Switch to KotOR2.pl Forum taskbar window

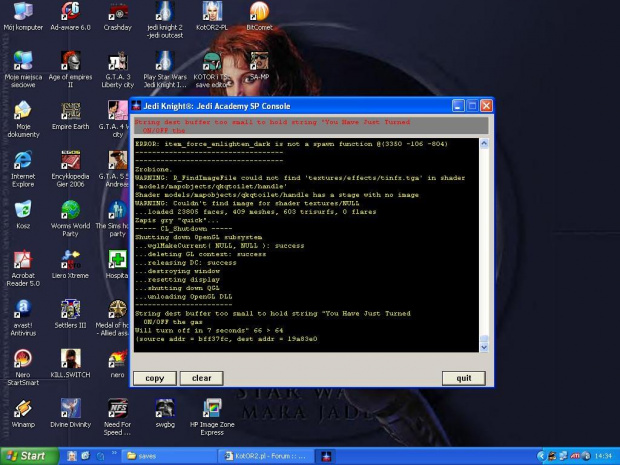[x=266, y=456]
